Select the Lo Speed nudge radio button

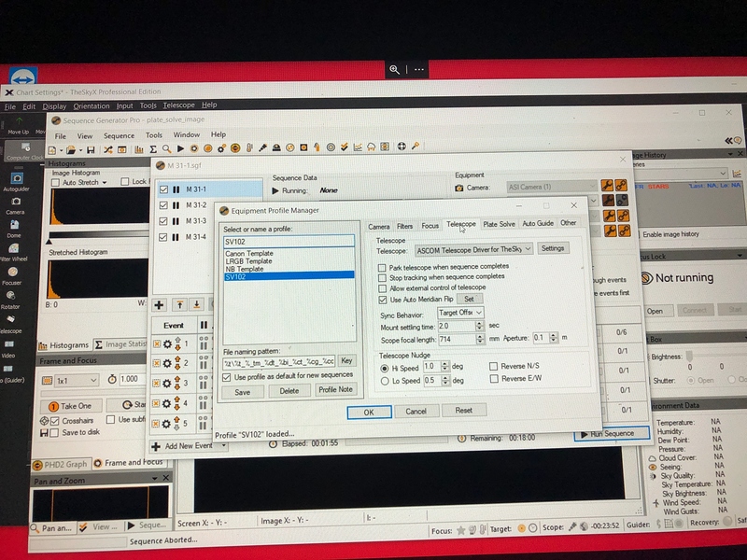[385, 382]
